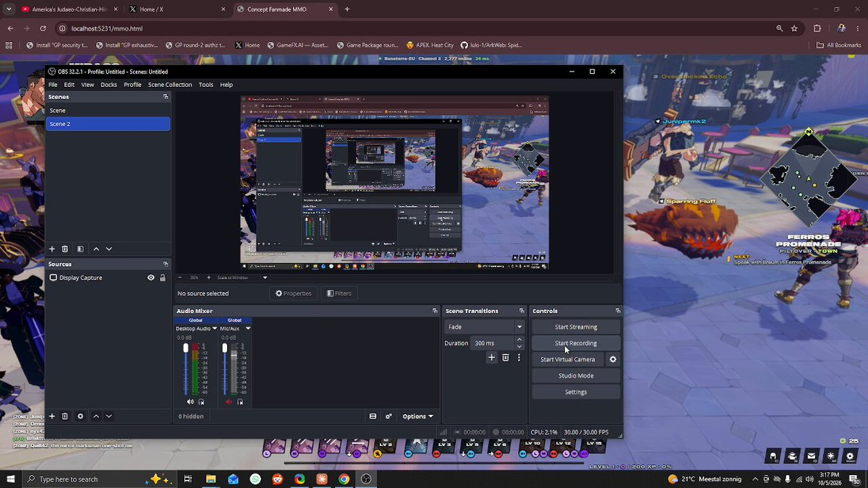The height and width of the screenshot is (488, 868).
Task: Move source up in Sources toolbar
Action: [x=96, y=416]
